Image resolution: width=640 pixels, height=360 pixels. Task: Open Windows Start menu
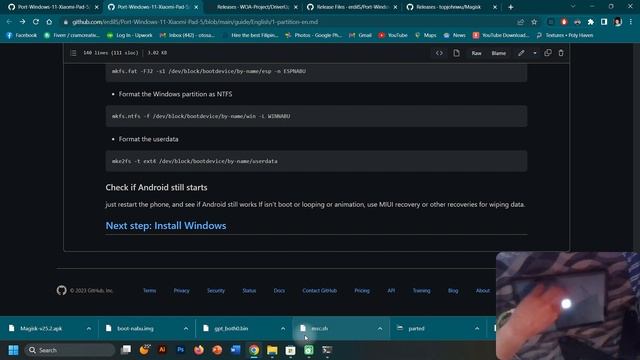[13, 350]
